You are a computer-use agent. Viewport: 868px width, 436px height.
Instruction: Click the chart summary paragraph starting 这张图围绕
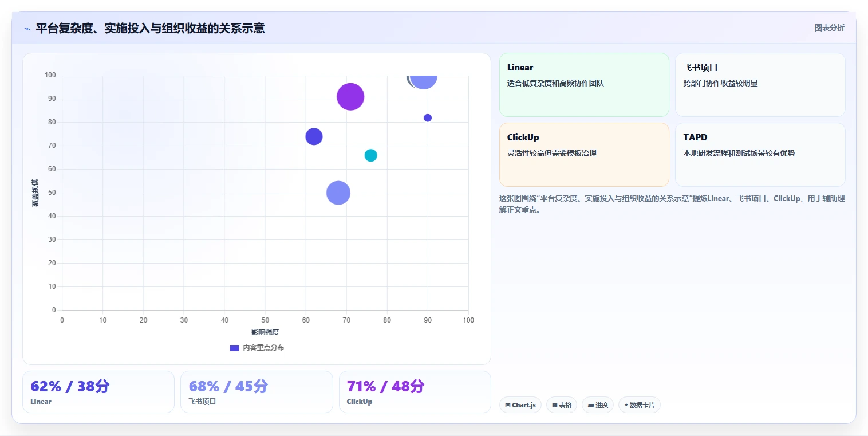(x=672, y=204)
